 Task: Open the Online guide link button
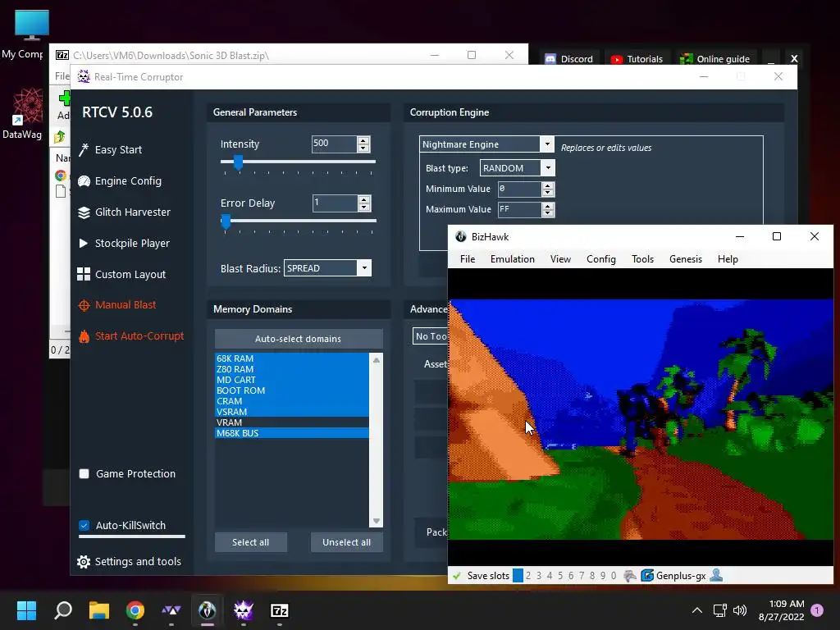point(714,59)
